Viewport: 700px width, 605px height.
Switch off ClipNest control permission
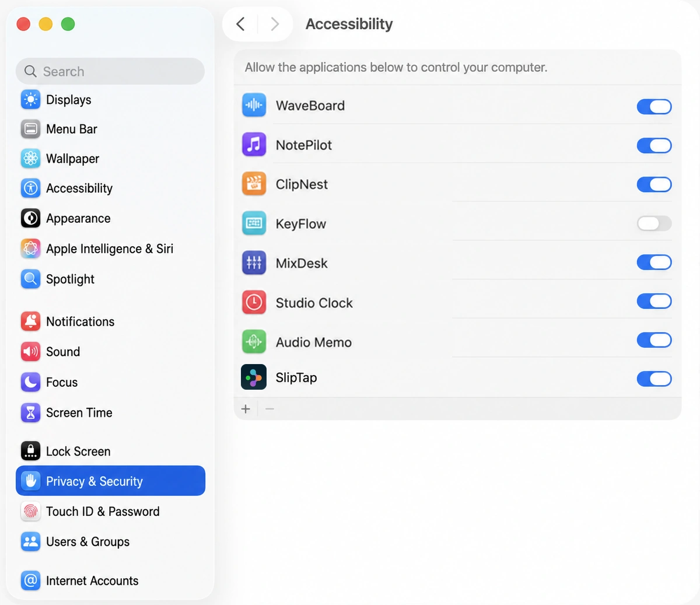[654, 184]
